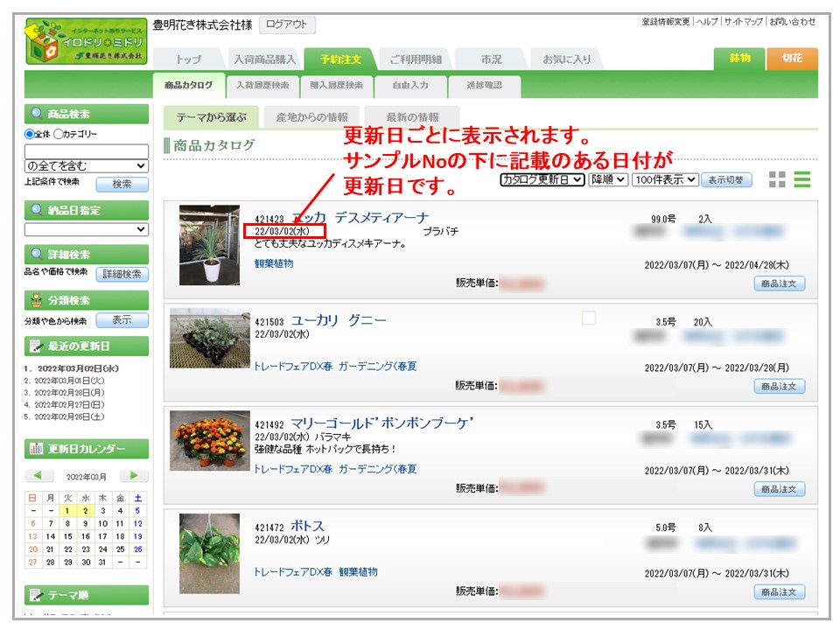Go to next month in calendar
The height and width of the screenshot is (630, 840).
[133, 476]
